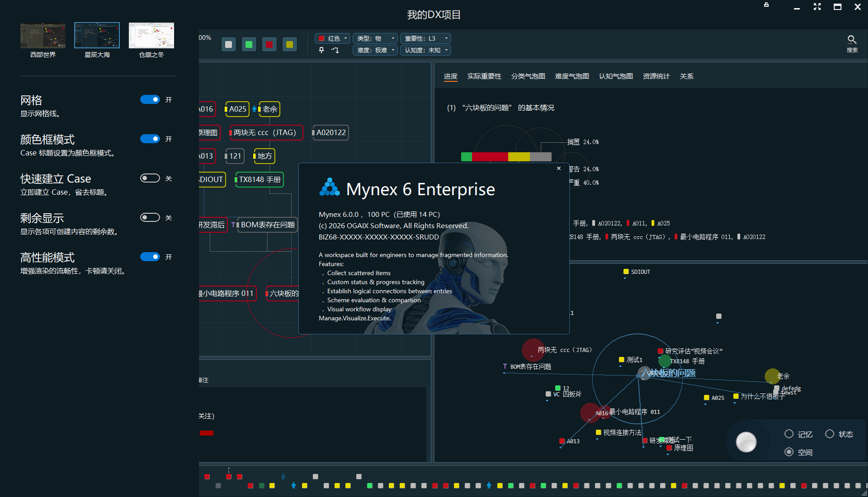Select the 121 case box
Viewport: 868px width, 497px height.
tap(235, 156)
